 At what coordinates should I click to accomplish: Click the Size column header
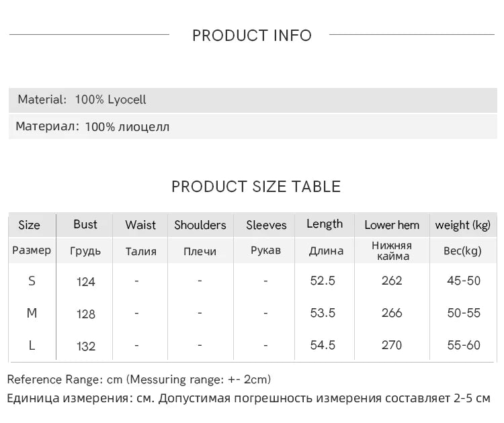click(30, 225)
